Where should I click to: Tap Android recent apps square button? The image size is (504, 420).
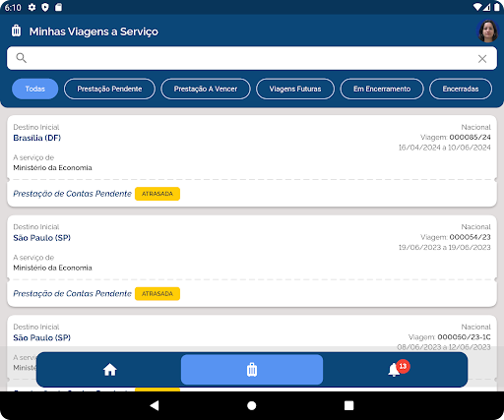(348, 405)
